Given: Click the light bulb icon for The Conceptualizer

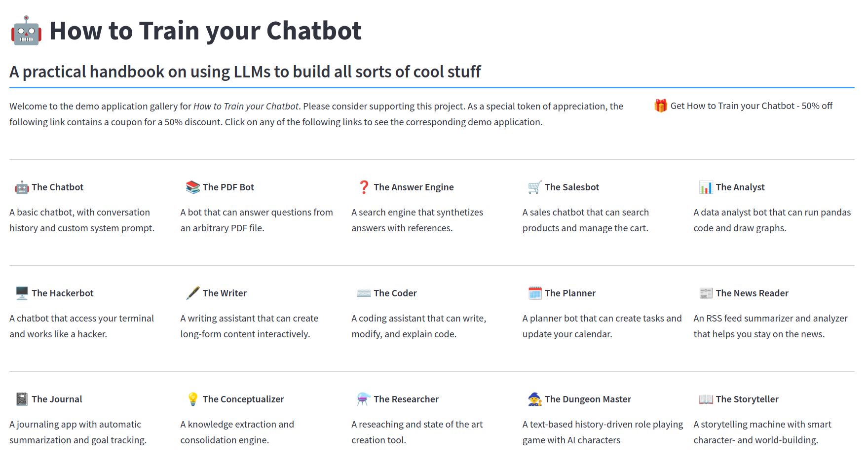Looking at the screenshot, I should [x=192, y=399].
